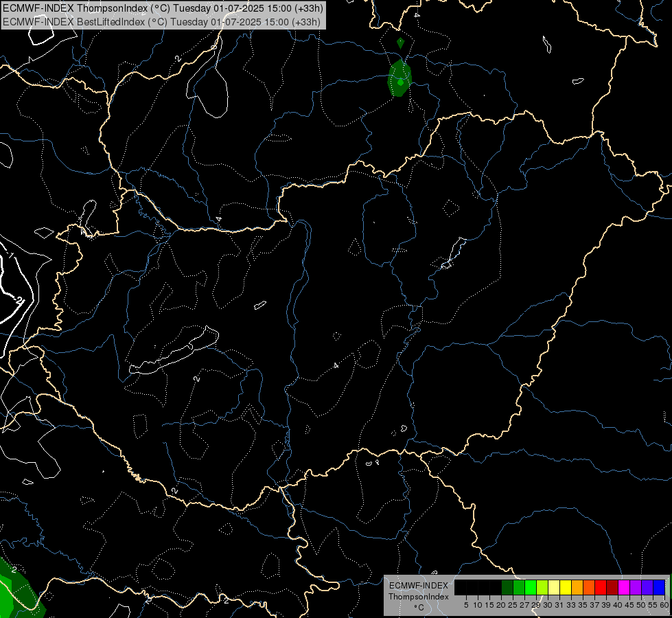This screenshot has height=618, width=672.
Task: Click legend tick value 15
Action: pyautogui.click(x=489, y=605)
